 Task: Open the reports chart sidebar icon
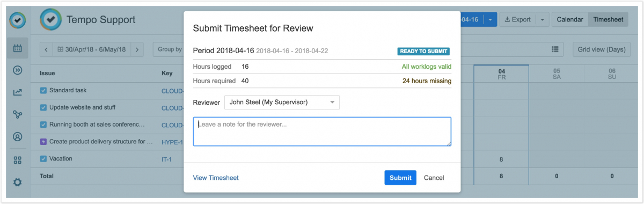[x=17, y=92]
